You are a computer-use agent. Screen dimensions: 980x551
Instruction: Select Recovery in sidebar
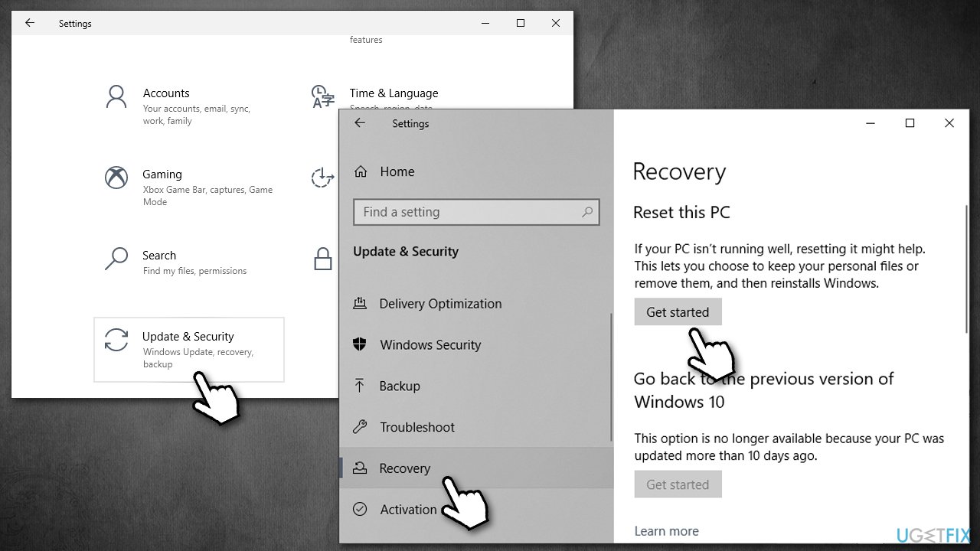click(x=475, y=468)
